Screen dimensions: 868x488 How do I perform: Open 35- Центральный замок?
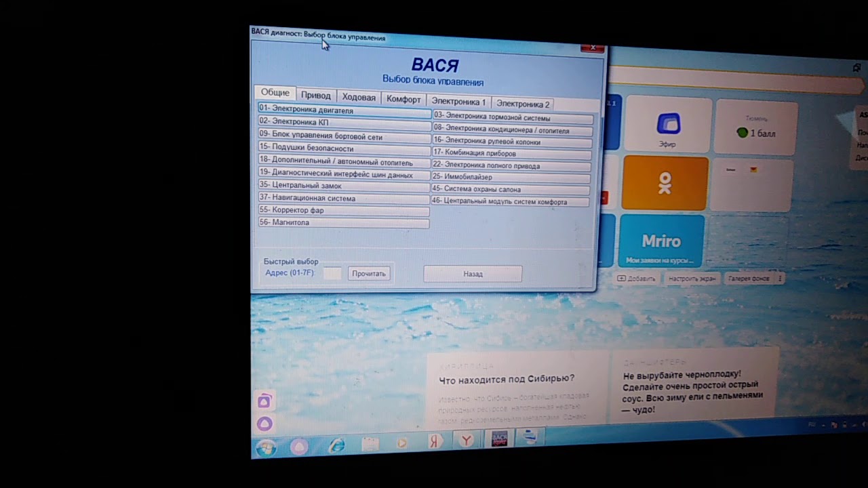click(344, 186)
